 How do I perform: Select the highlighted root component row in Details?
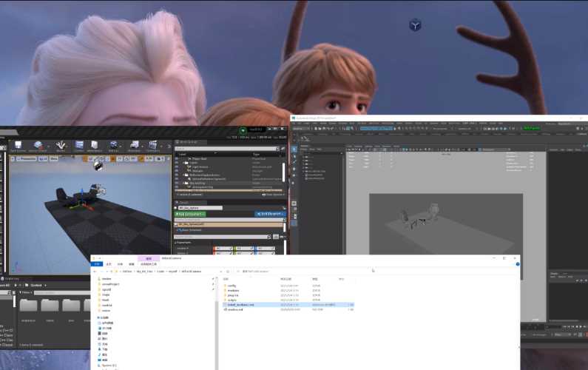[229, 224]
